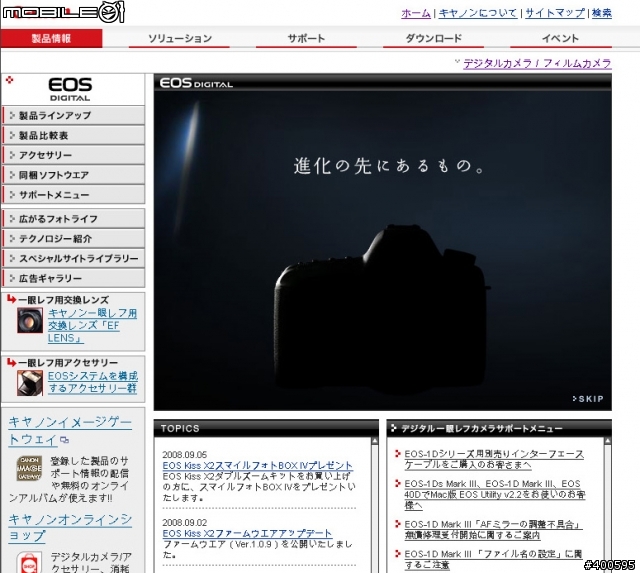640x573 pixels.
Task: Click the red arrow icon beside 一眼レフ用交換レンズ
Action: 11,300
